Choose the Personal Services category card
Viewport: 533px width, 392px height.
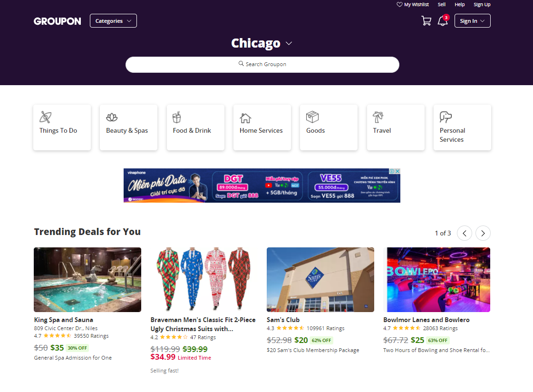pos(462,127)
